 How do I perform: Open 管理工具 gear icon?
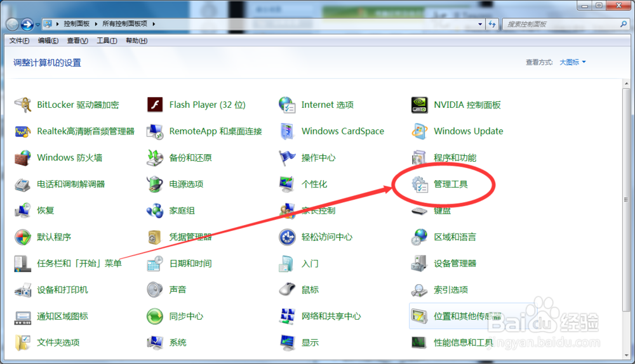[x=420, y=185]
